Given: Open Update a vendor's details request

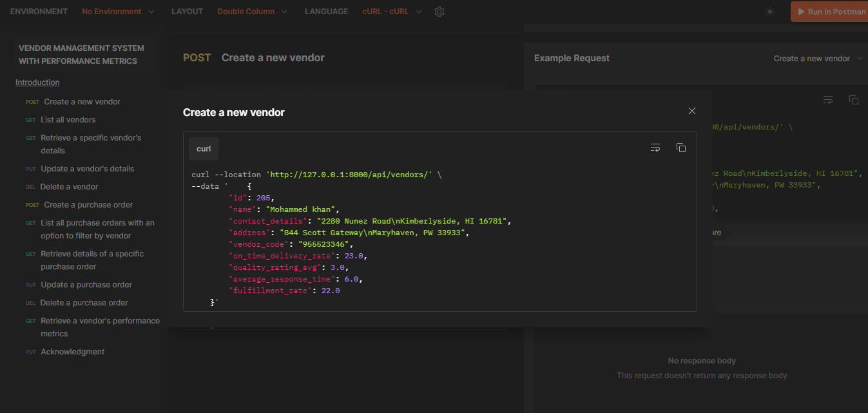Looking at the screenshot, I should (87, 169).
